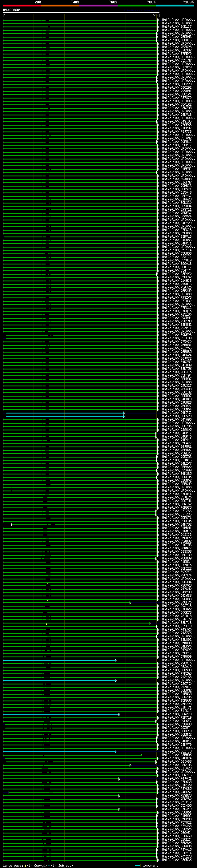The height and width of the screenshot is (868, 197).
Task: Select UniRef100_Q99MN1 entry
Action: [177, 91]
